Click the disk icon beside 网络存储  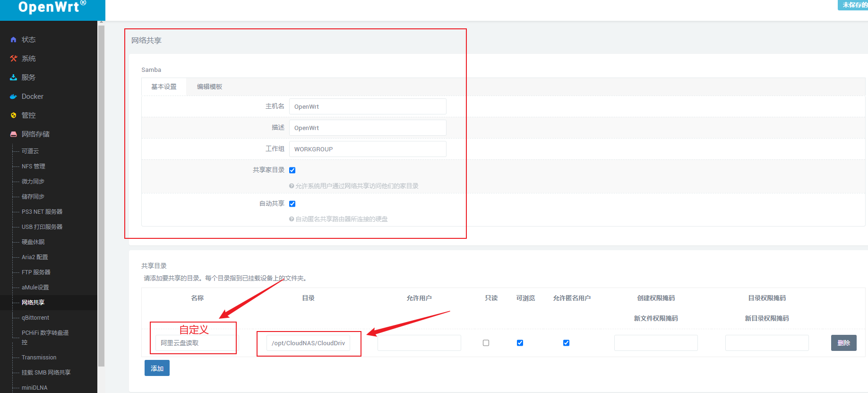(x=13, y=134)
